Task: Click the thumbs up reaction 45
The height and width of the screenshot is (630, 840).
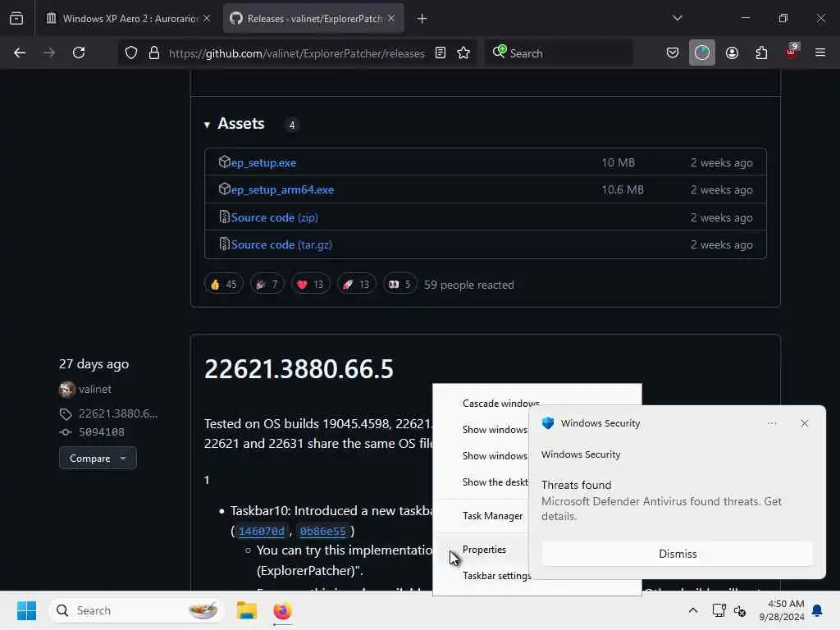Action: click(224, 285)
